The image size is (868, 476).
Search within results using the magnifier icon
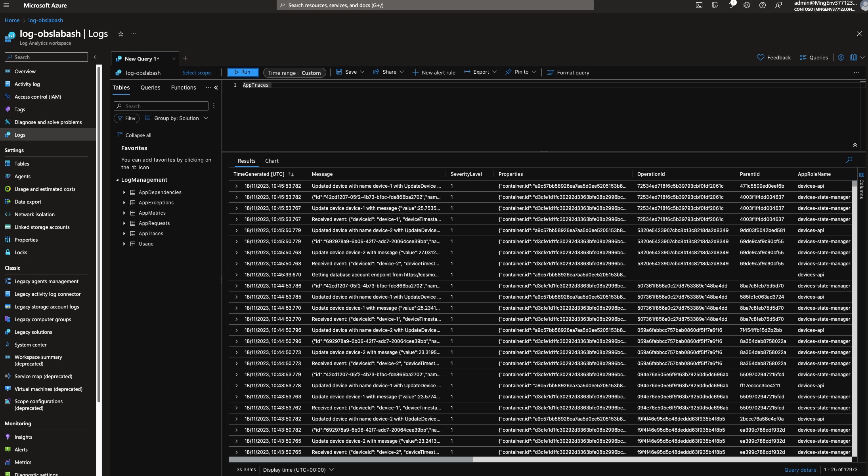pyautogui.click(x=849, y=160)
